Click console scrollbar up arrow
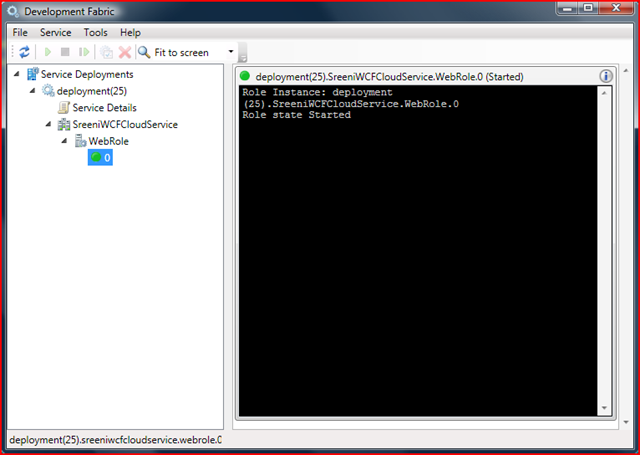Viewport: 640px width, 455px height. pyautogui.click(x=604, y=93)
